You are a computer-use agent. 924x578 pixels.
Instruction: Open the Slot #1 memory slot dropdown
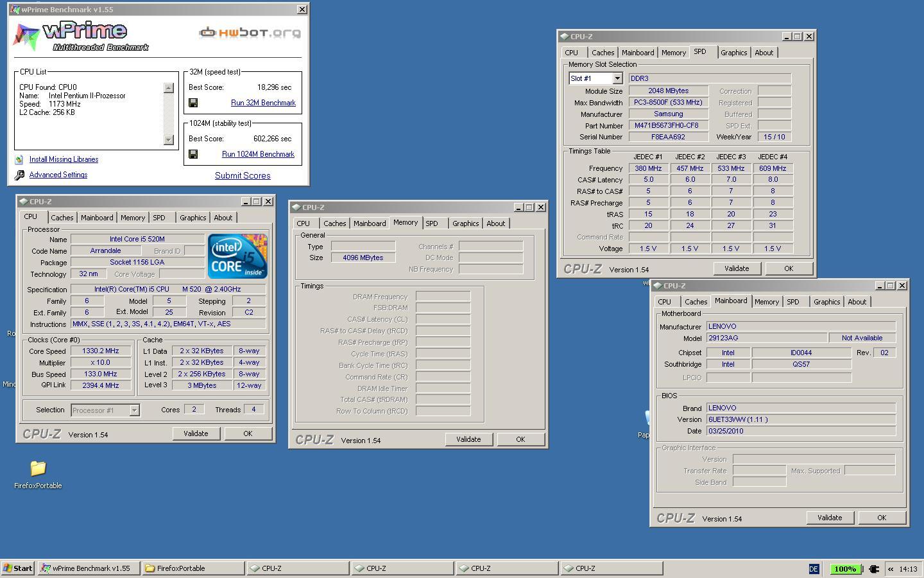tap(617, 78)
